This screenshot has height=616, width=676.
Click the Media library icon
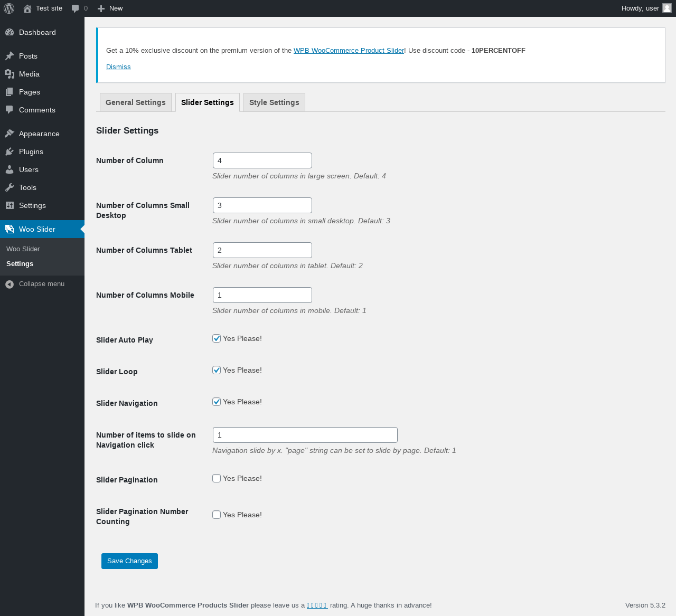[10, 74]
